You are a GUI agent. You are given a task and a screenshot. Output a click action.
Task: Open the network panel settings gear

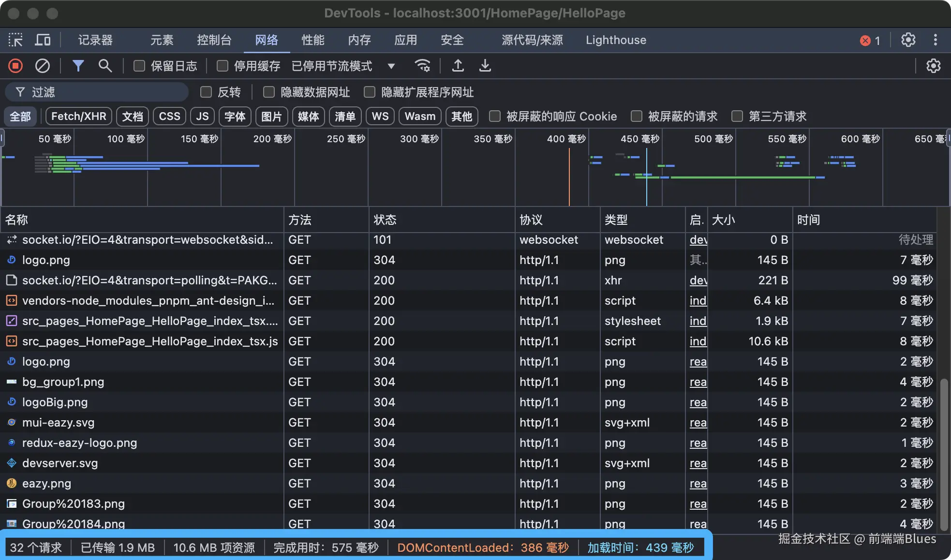pyautogui.click(x=933, y=66)
